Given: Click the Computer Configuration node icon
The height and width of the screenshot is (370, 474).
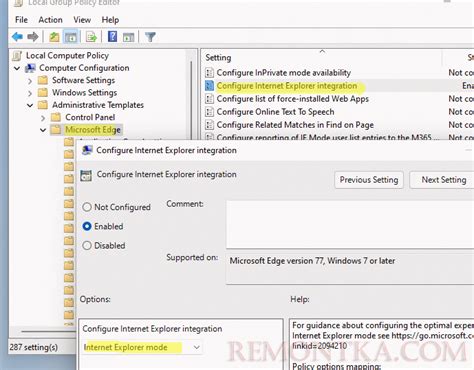Looking at the screenshot, I should 30,68.
